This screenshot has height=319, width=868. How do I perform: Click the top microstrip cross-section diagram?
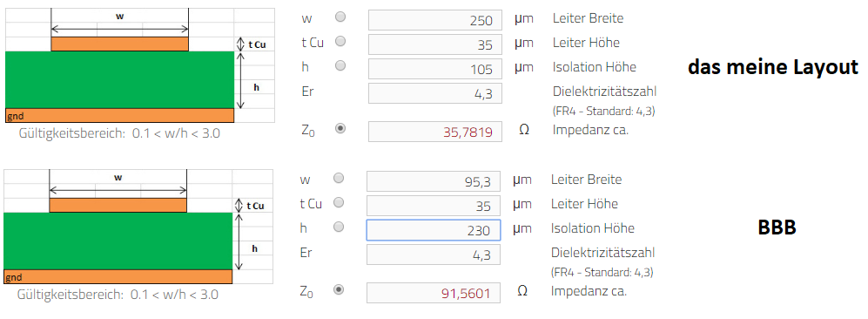tap(139, 65)
